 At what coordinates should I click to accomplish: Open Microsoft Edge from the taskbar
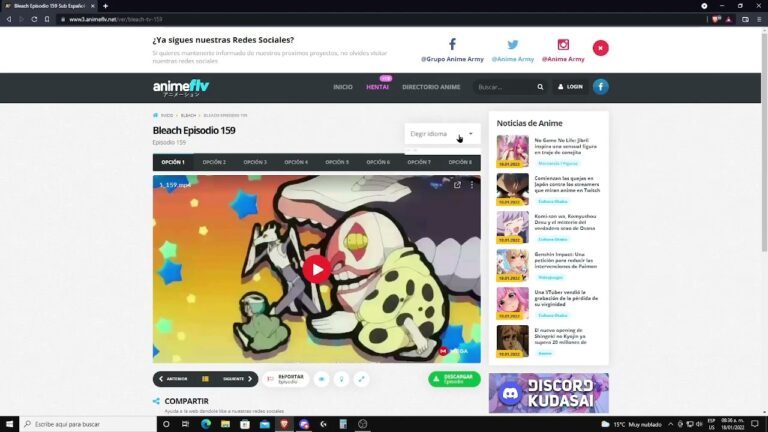(x=205, y=424)
